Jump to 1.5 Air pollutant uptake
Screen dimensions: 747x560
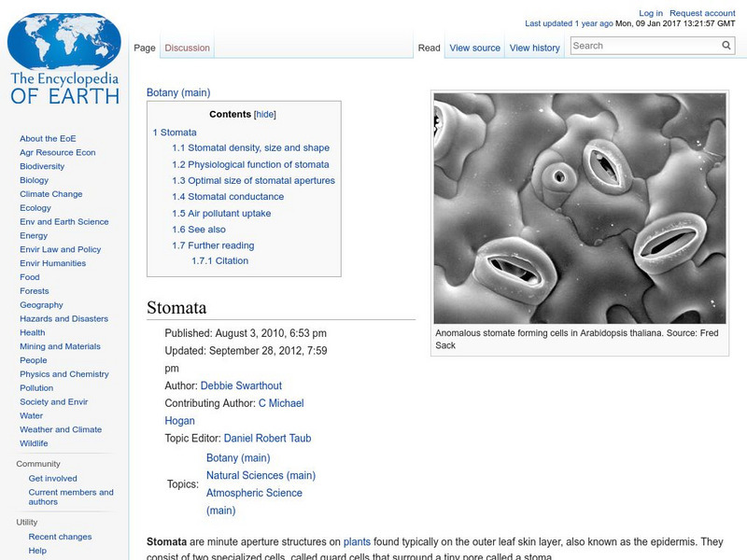[x=221, y=214]
